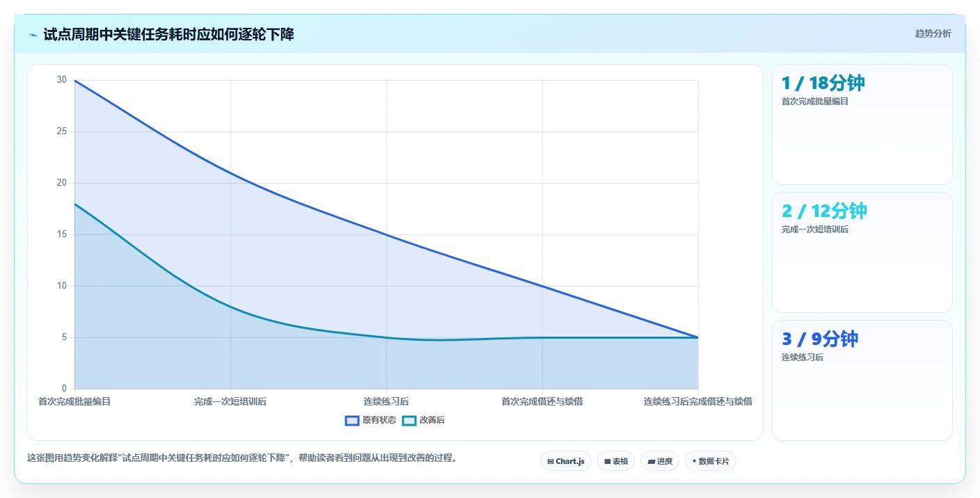Screen dimensions: 980x498
Task: Select the 进度 tag
Action: (660, 461)
